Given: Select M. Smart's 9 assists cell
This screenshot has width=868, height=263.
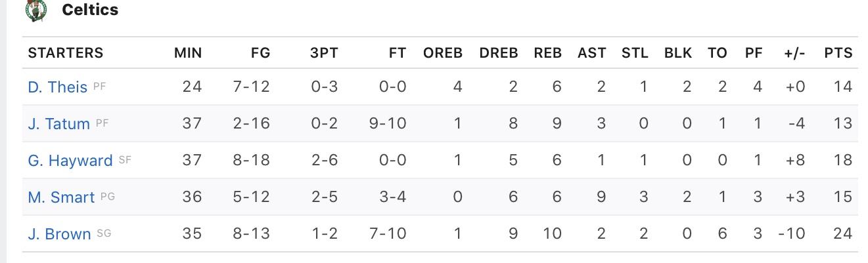Looking at the screenshot, I should pos(601,197).
